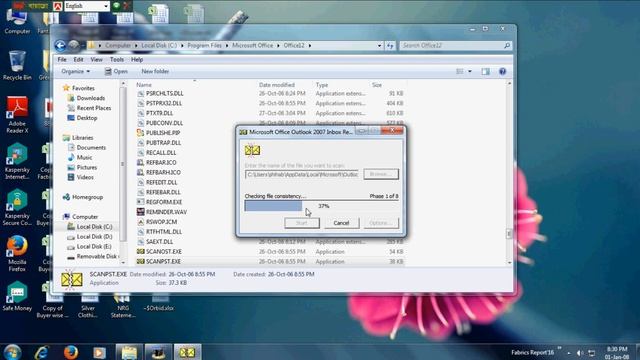Launch Firefox from the taskbar
Image resolution: width=640 pixels, height=360 pixels.
[71, 352]
